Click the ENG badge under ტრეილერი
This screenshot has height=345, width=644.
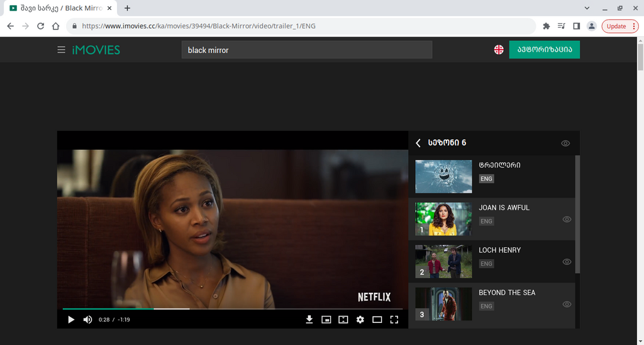486,179
